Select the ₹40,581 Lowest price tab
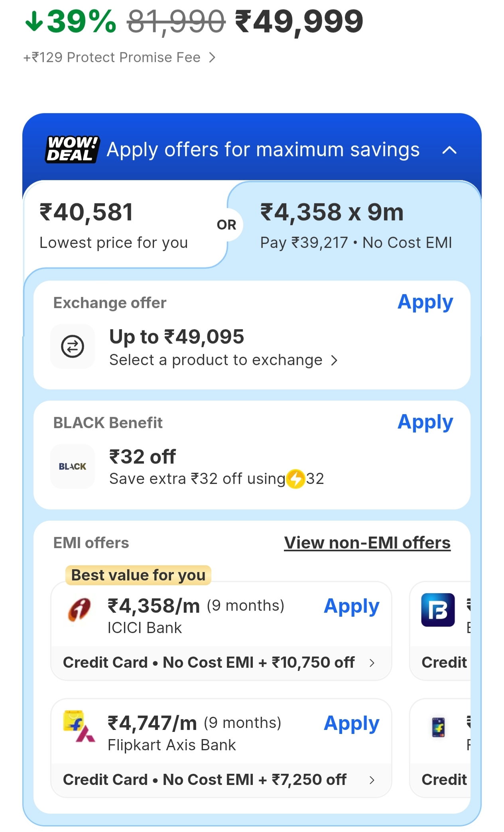 click(x=114, y=225)
